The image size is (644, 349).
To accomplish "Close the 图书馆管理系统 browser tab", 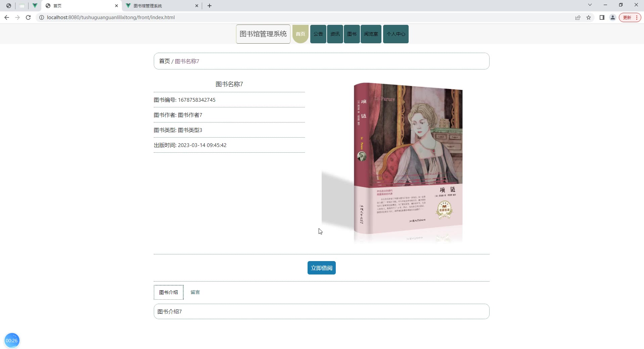I will click(x=197, y=6).
